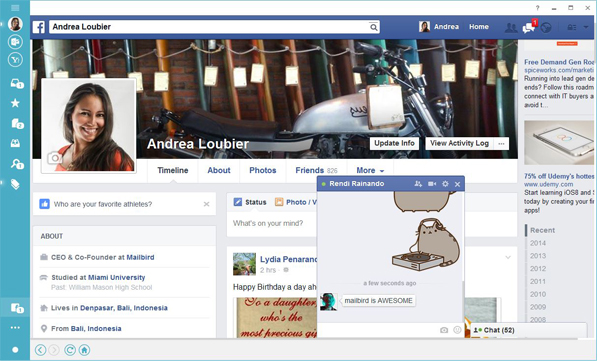Open the Mailbird hamburger menu
This screenshot has width=600, height=362.
point(15,8)
